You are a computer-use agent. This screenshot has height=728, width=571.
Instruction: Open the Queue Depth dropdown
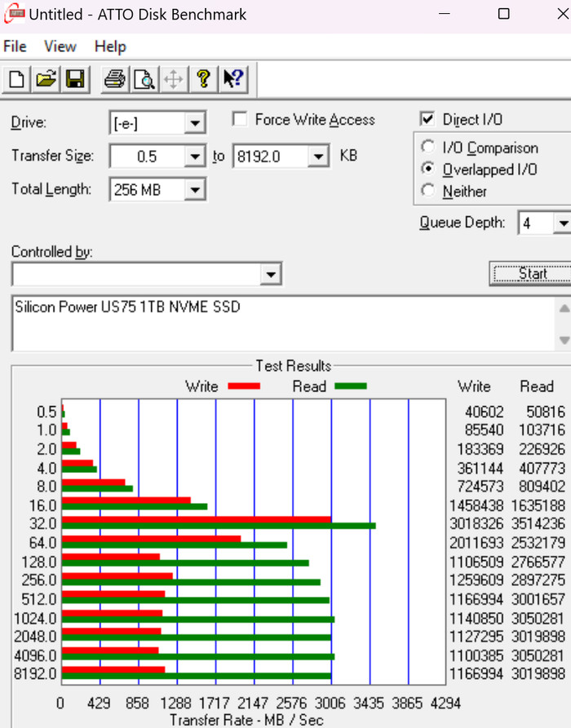coord(562,224)
